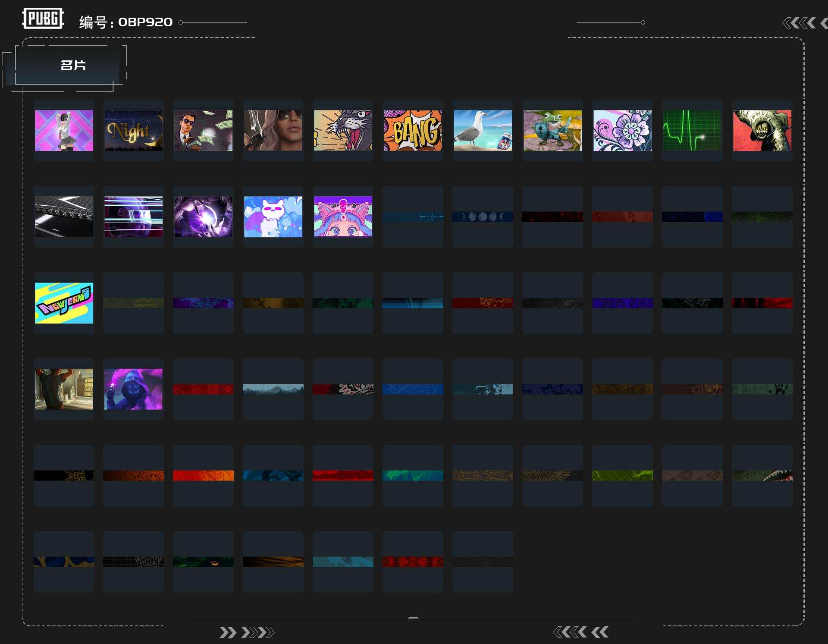Select the purple flower nameplate

(x=622, y=130)
